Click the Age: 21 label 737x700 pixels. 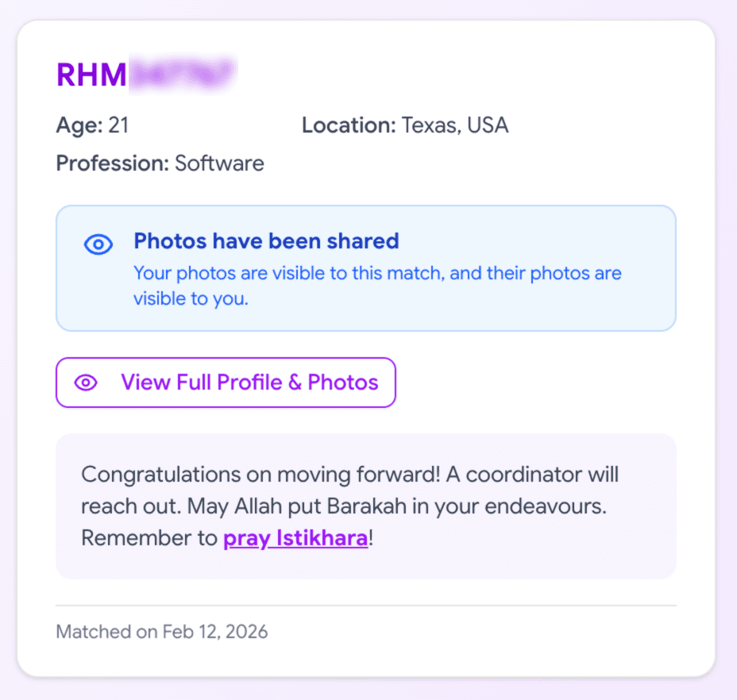[x=92, y=125]
